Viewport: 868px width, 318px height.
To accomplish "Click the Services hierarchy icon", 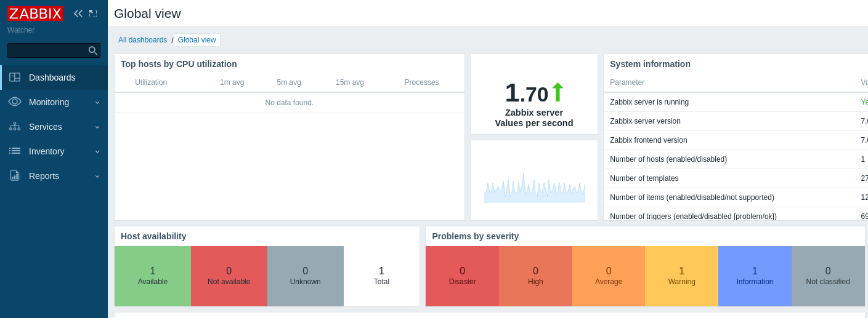I will point(15,126).
